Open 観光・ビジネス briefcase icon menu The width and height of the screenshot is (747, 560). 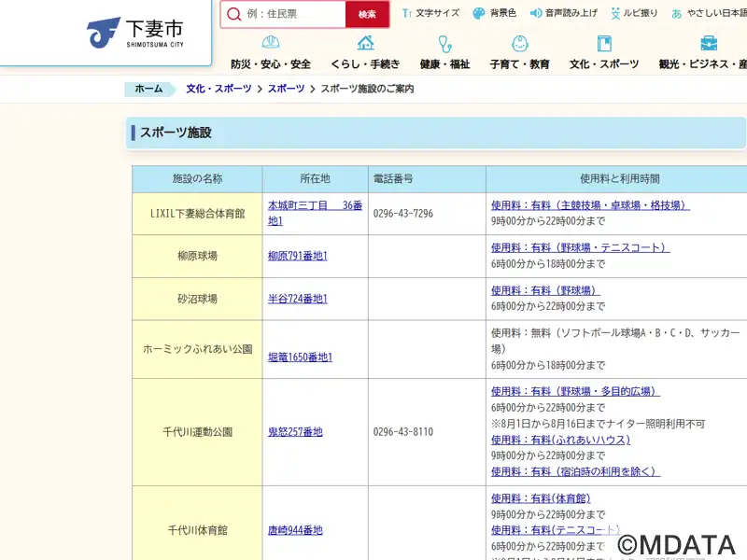[x=709, y=44]
